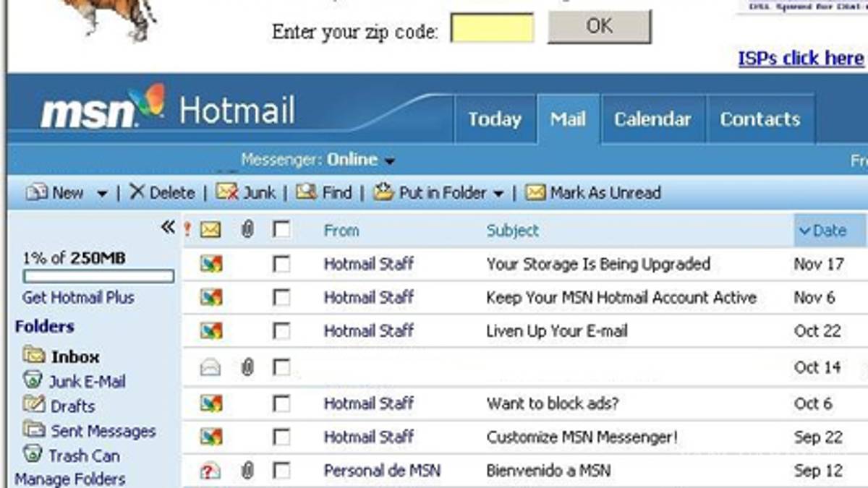Sort by the envelope status column icon
The width and height of the screenshot is (868, 488).
point(210,230)
